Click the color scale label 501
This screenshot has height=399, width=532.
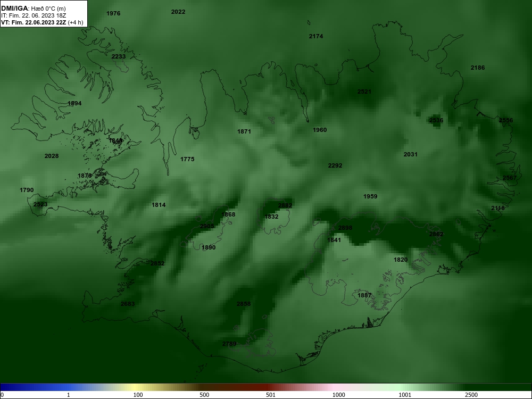(x=271, y=395)
